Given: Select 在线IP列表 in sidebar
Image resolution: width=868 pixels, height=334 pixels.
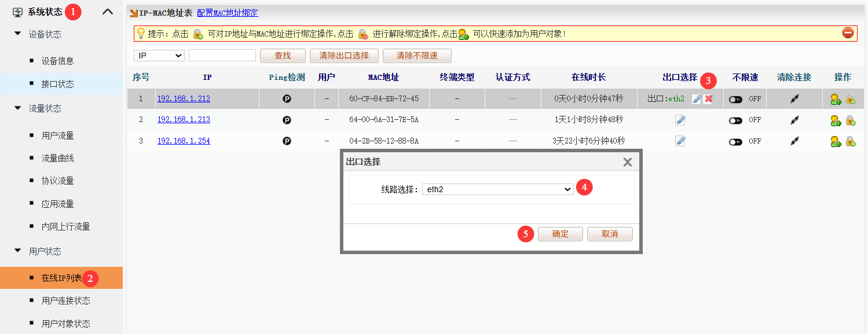Looking at the screenshot, I should pyautogui.click(x=61, y=278).
